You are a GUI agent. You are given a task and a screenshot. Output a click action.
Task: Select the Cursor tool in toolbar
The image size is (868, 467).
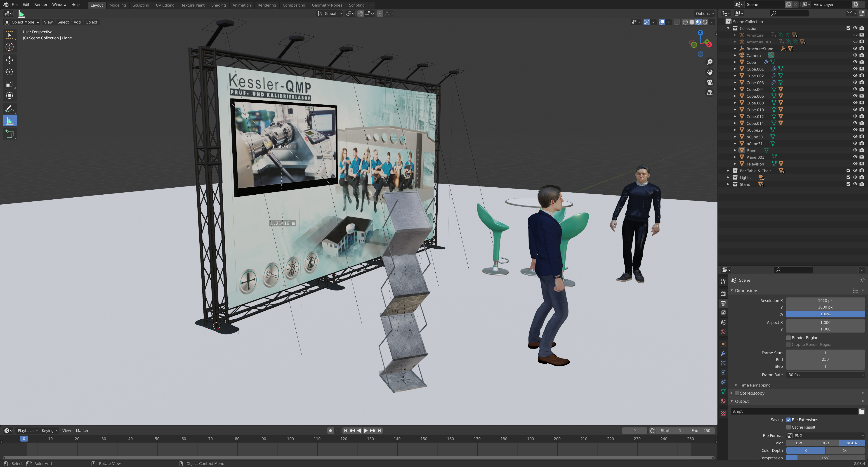click(9, 47)
